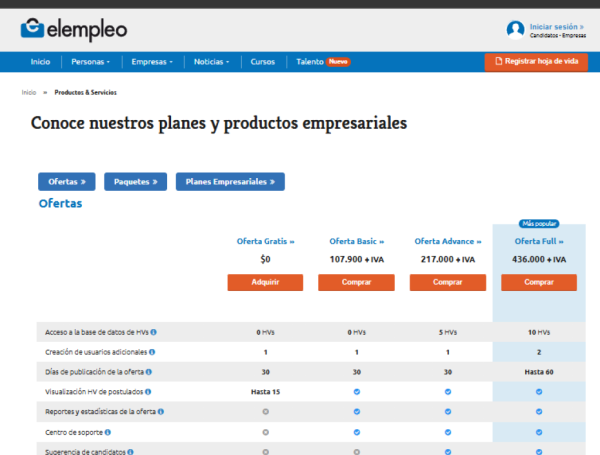This screenshot has width=600, height=455.
Task: Open the Oferta Full link
Action: 539,241
